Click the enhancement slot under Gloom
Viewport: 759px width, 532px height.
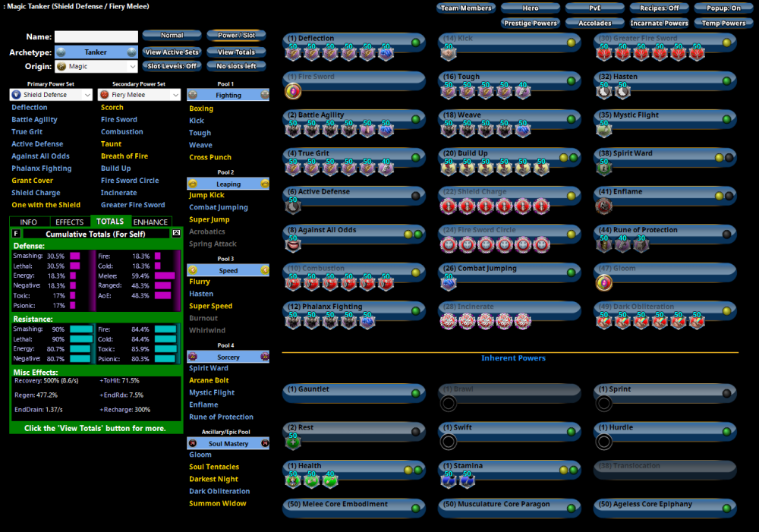(x=603, y=283)
